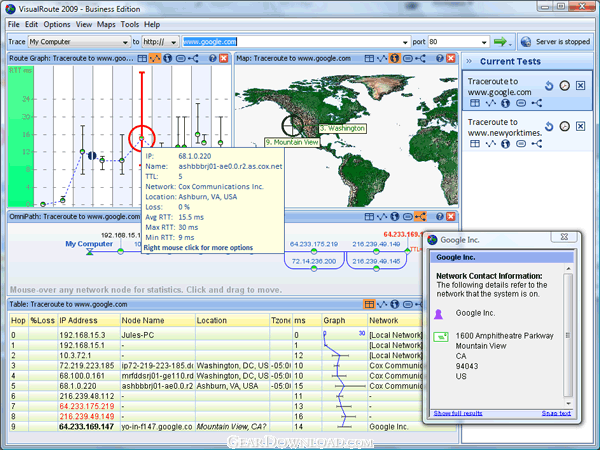Select final hop 64.233.169.147 in table
600x450 pixels.
coord(86,427)
